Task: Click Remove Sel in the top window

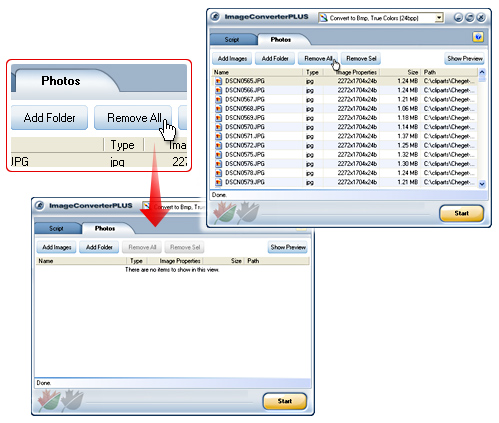Action: [x=361, y=59]
